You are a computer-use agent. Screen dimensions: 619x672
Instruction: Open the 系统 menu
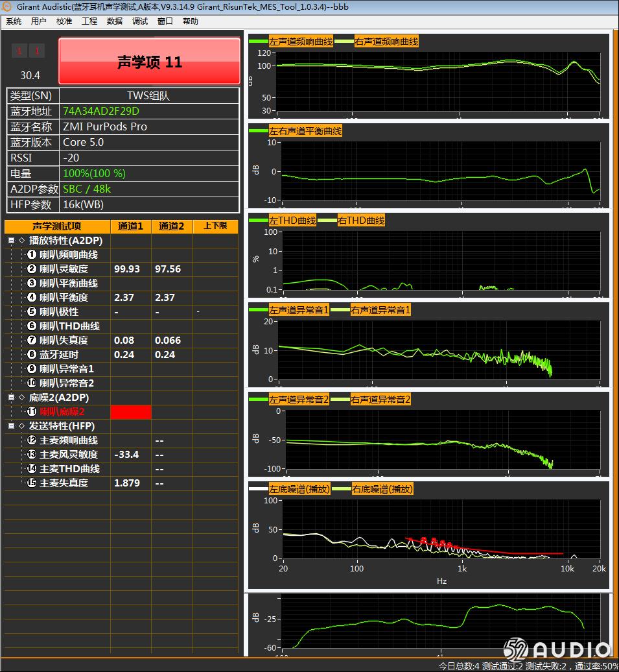14,21
